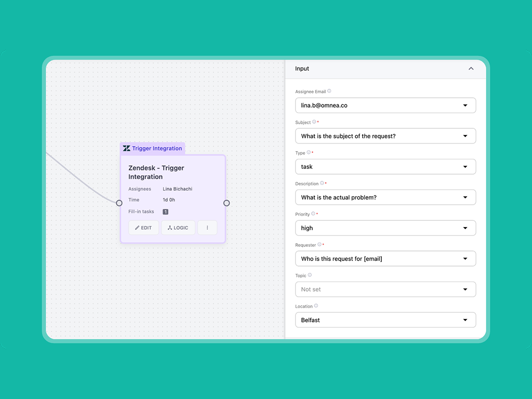Open the three-dot more options on node
The image size is (532, 399).
pyautogui.click(x=207, y=228)
